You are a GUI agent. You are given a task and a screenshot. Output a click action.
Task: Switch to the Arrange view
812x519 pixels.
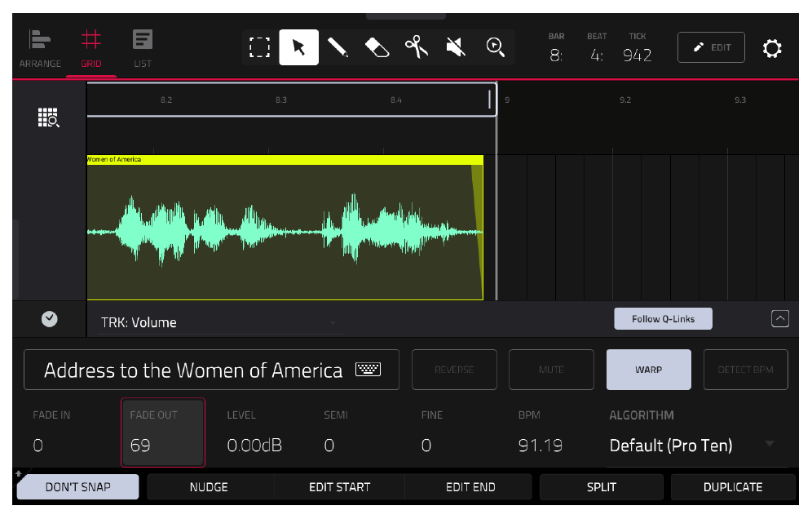40,49
